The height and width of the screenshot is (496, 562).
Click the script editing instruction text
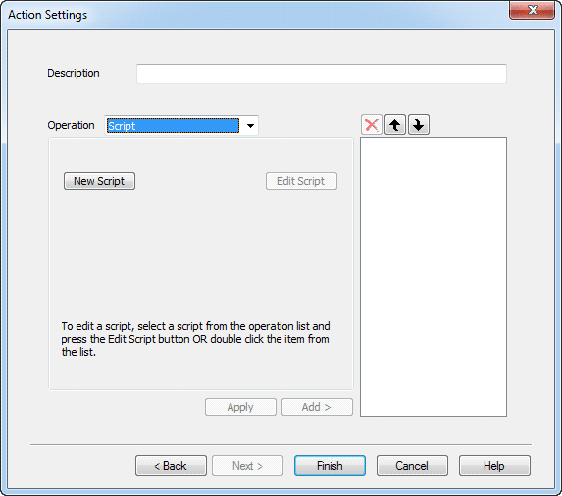coord(196,339)
